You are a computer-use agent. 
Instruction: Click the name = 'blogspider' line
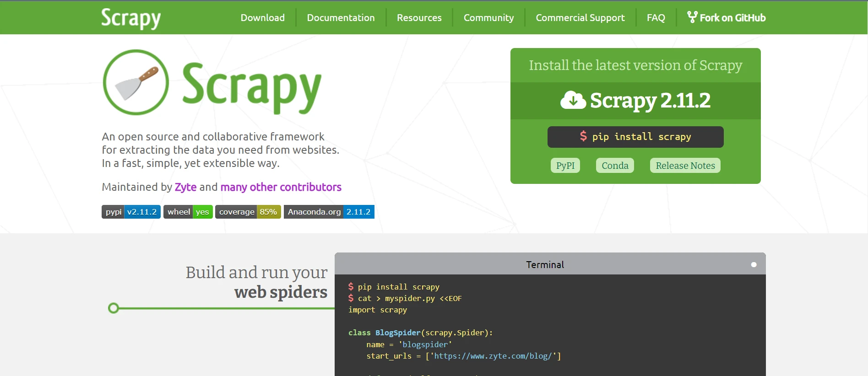409,344
